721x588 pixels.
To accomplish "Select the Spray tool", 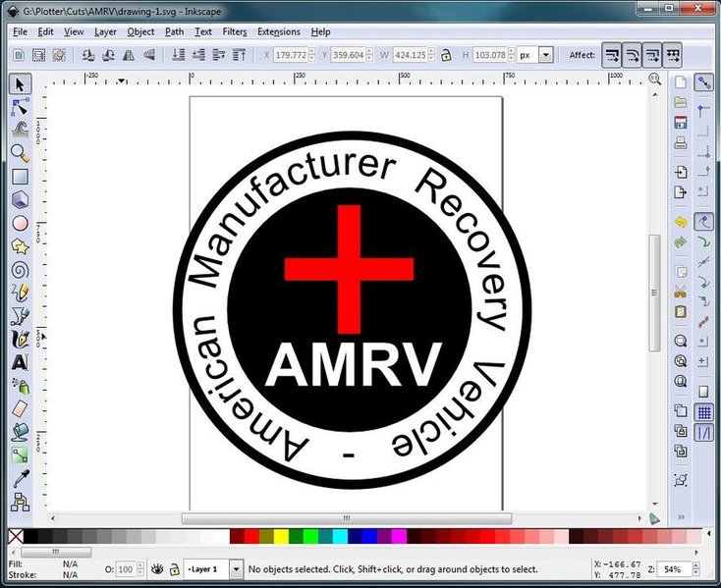I will (x=20, y=386).
